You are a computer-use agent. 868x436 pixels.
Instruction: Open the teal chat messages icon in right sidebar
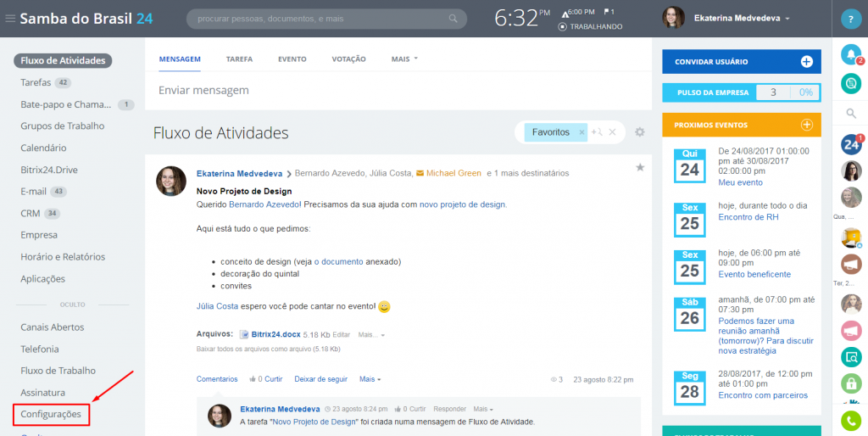coord(851,84)
